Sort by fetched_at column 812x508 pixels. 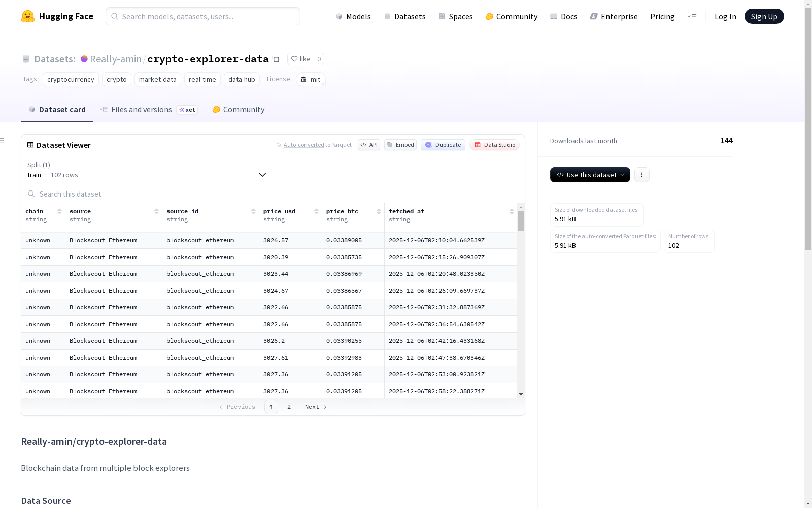(512, 211)
